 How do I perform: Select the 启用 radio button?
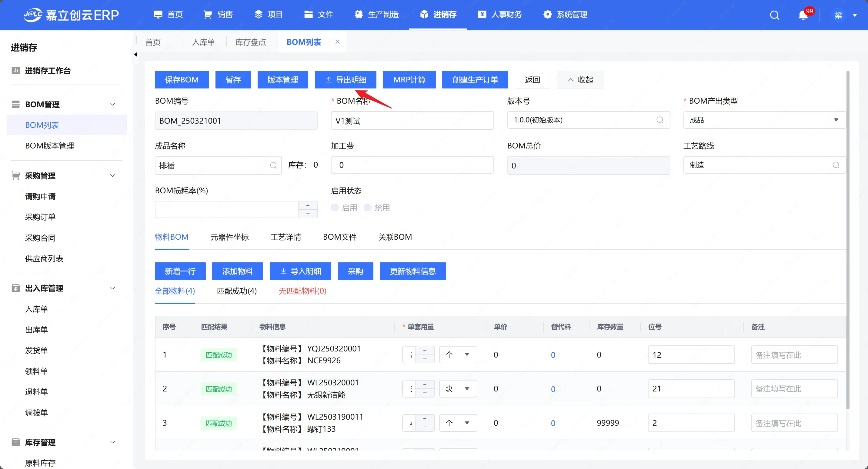[335, 208]
